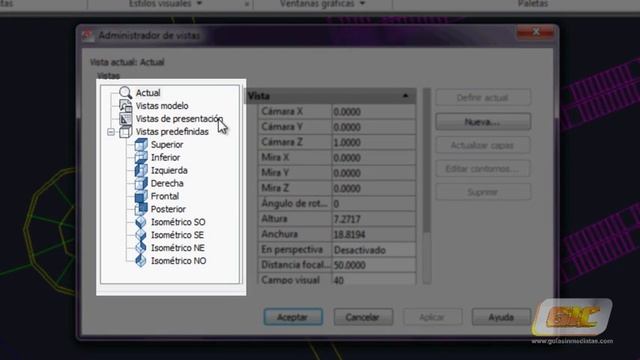Screen dimensions: 640x360
Task: Click the Vistas modelo icon
Action: 125,106
